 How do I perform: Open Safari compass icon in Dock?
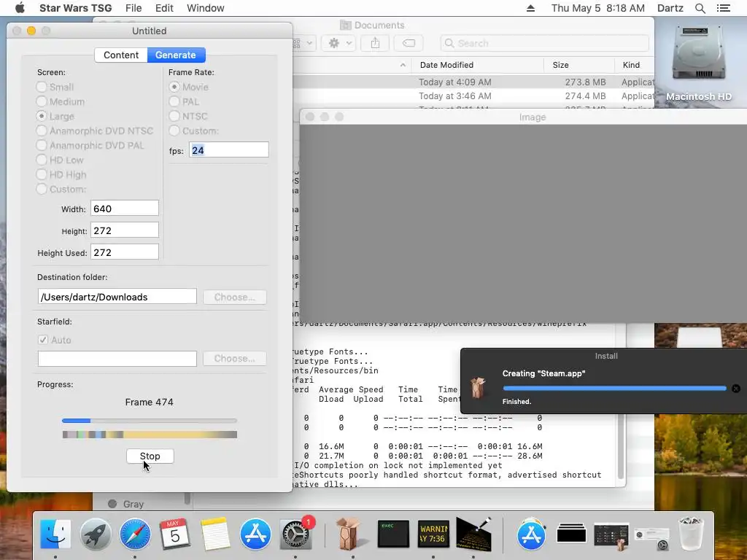(135, 534)
